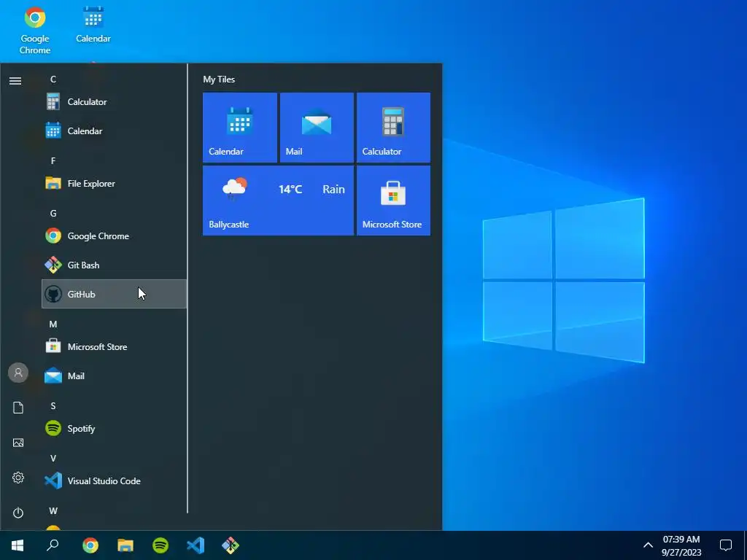
Task: Launch File Explorer from the app list
Action: 114,183
